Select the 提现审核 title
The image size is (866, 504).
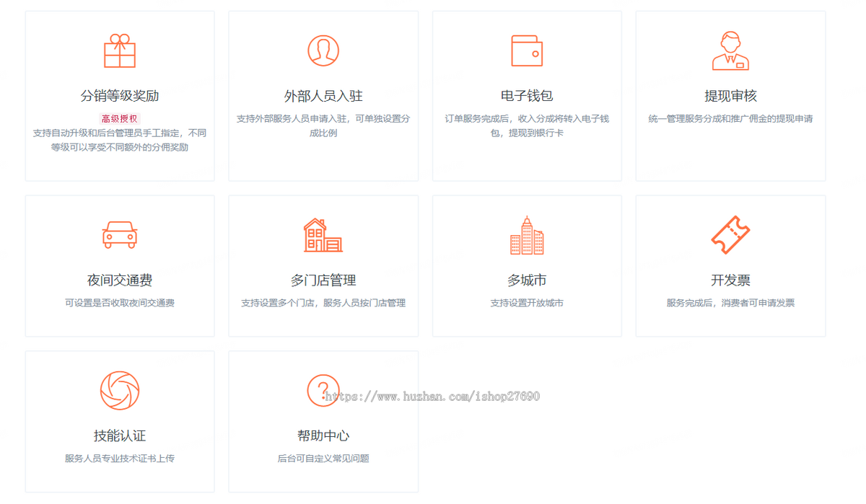[x=730, y=96]
